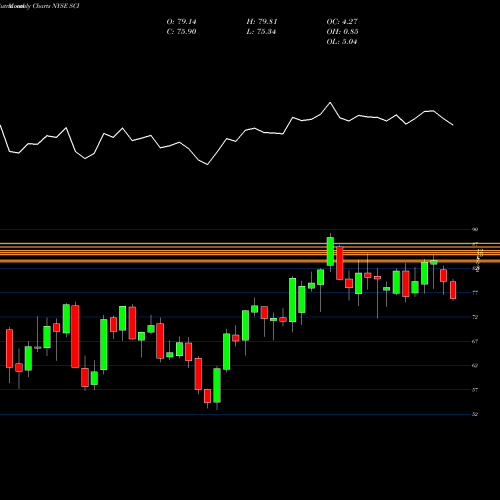
Task: Click the lowest red candle near 55
Action: click(x=207, y=396)
